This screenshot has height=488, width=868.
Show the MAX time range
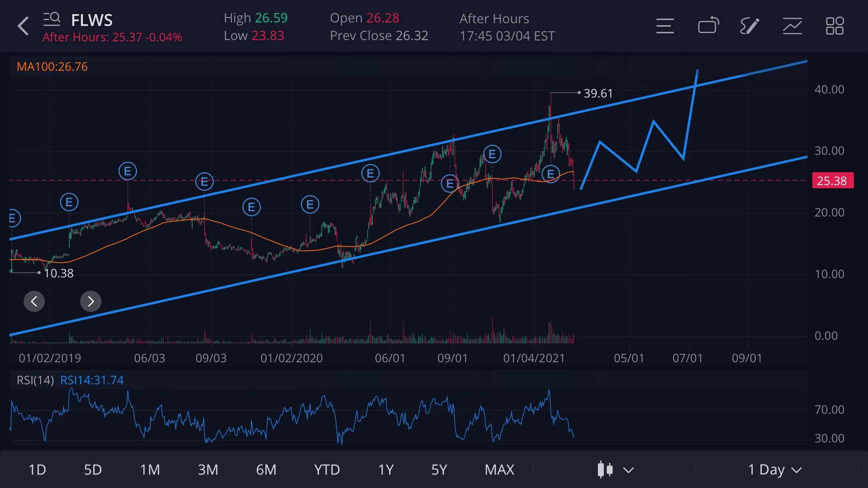(499, 470)
